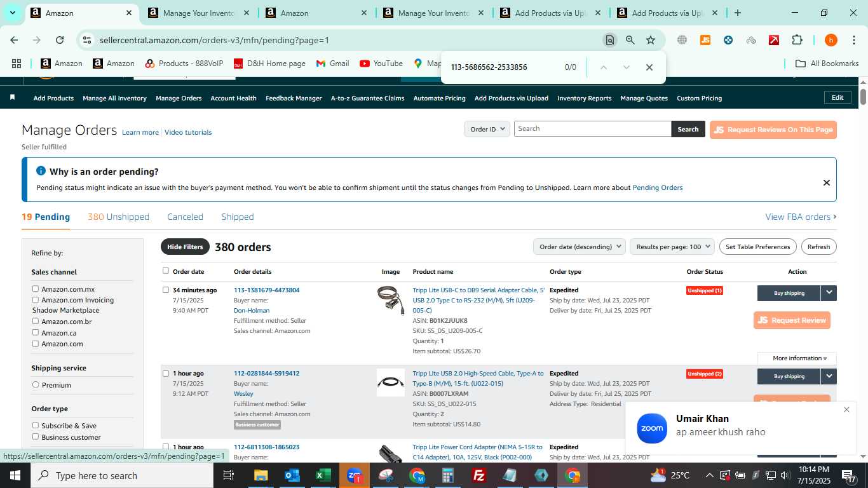Open the new tab plus button

(737, 13)
